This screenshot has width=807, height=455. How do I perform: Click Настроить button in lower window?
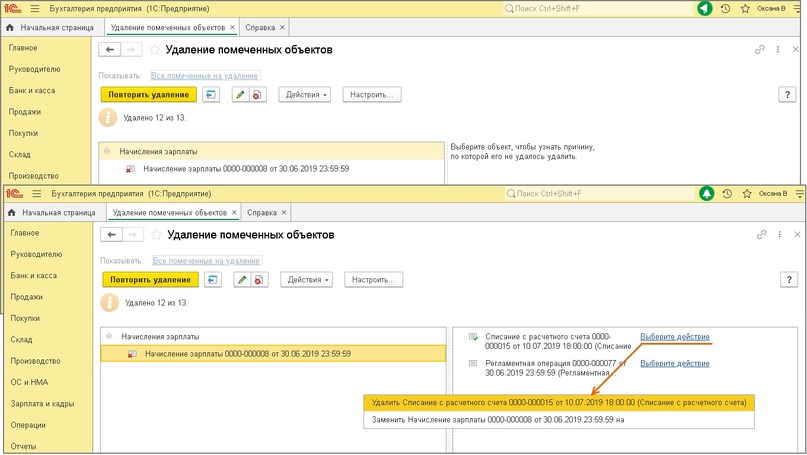(x=374, y=279)
